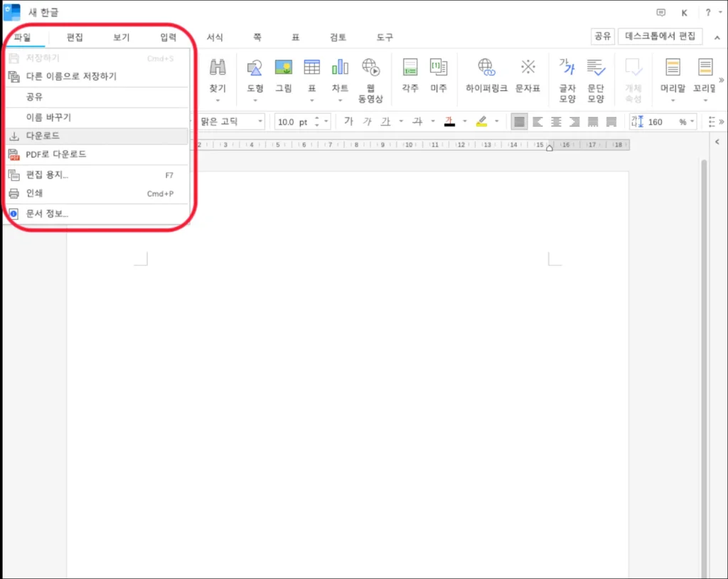Select 다른 이름으로 저장하기 menu item
Viewport: 728px width, 579px height.
[x=97, y=76]
